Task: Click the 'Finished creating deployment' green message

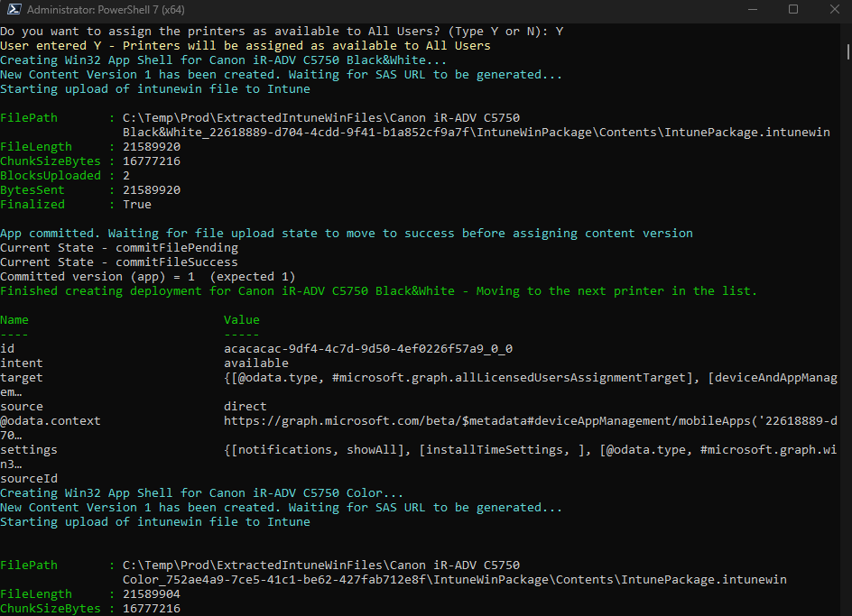Action: [378, 290]
